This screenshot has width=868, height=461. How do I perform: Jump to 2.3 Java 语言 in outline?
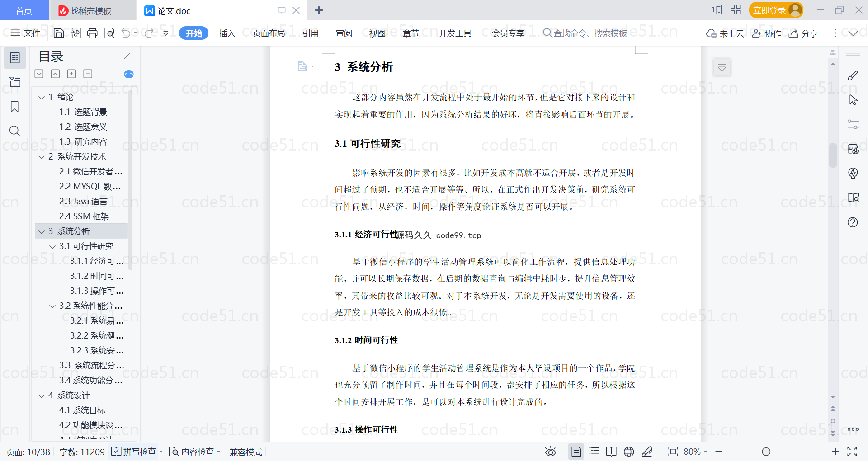click(x=83, y=202)
